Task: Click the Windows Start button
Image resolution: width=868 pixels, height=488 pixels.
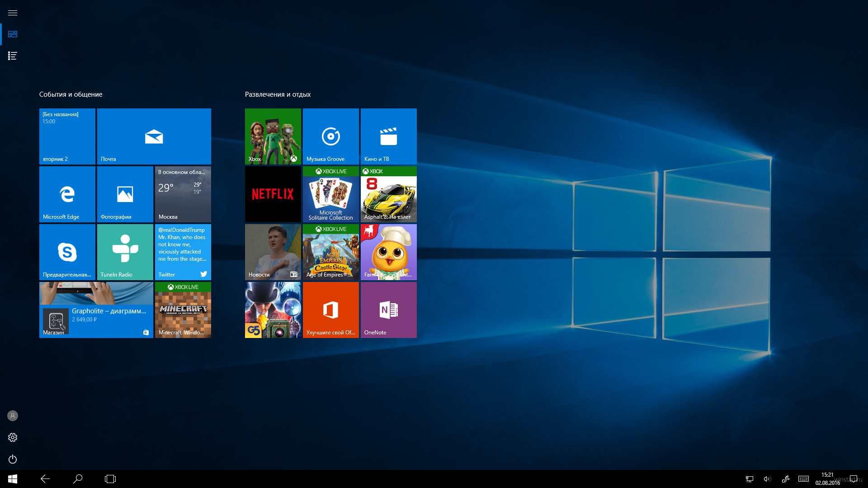Action: [x=13, y=479]
